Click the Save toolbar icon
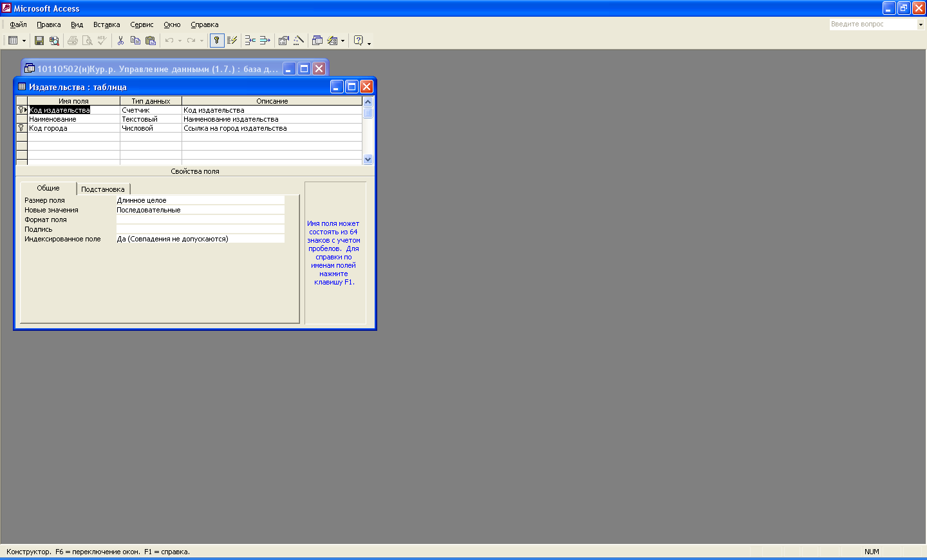 39,41
